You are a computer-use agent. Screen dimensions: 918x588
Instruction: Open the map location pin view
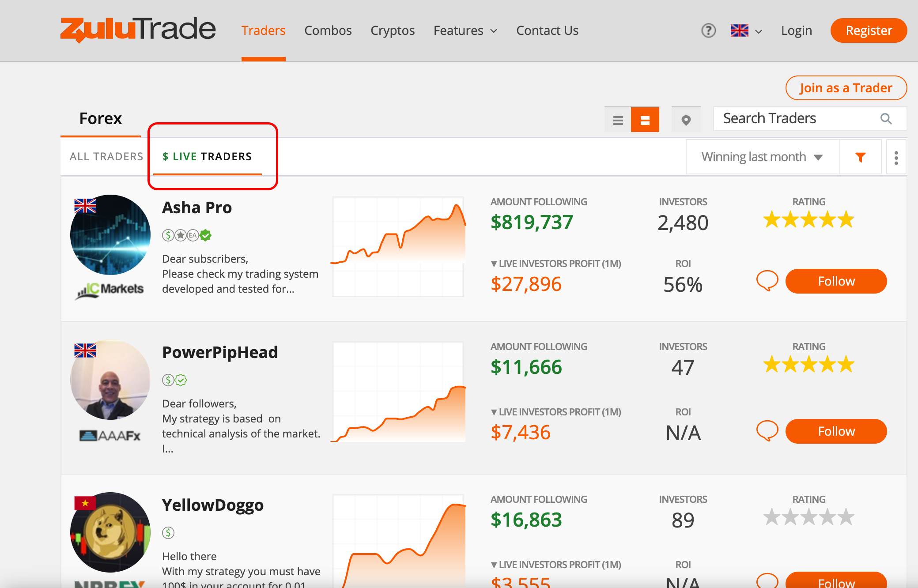click(x=686, y=120)
